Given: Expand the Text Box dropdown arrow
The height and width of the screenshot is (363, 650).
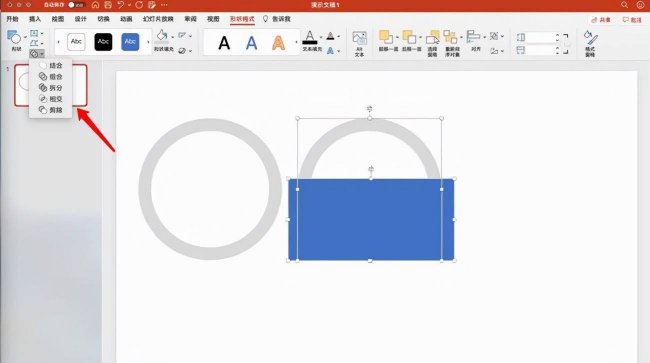Looking at the screenshot, I should click(x=42, y=33).
